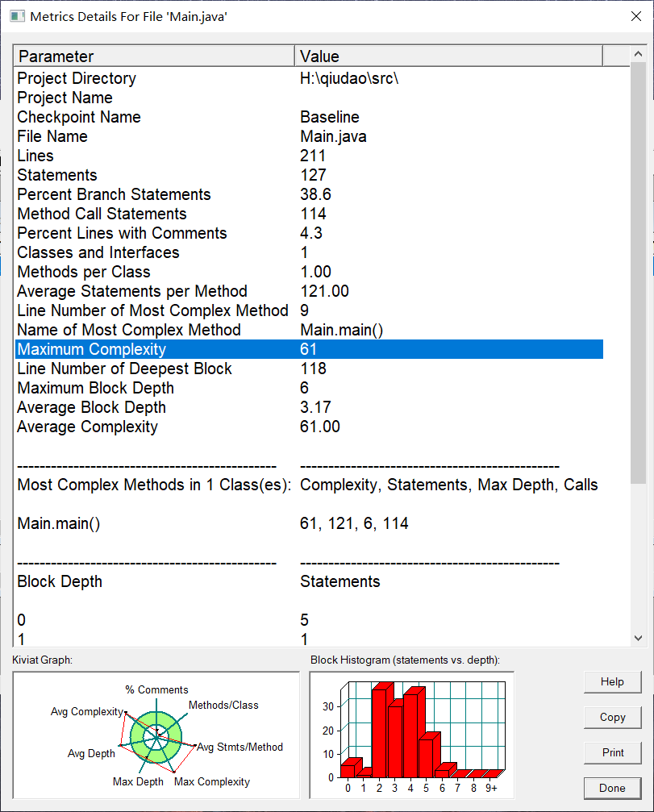
Task: Click the vertical scrollbar thumb
Action: click(638, 273)
